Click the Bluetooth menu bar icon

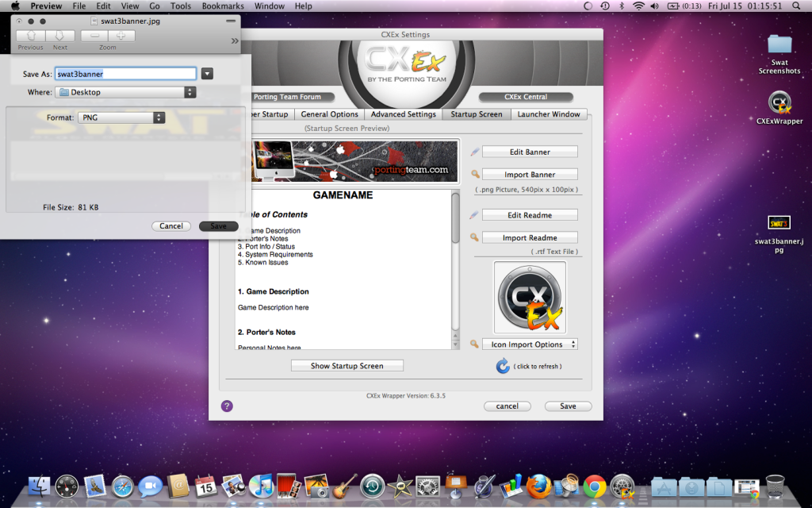622,6
